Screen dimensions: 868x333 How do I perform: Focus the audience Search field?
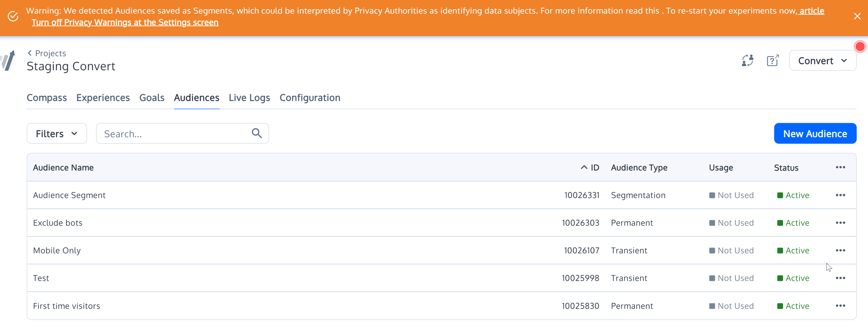tap(175, 134)
